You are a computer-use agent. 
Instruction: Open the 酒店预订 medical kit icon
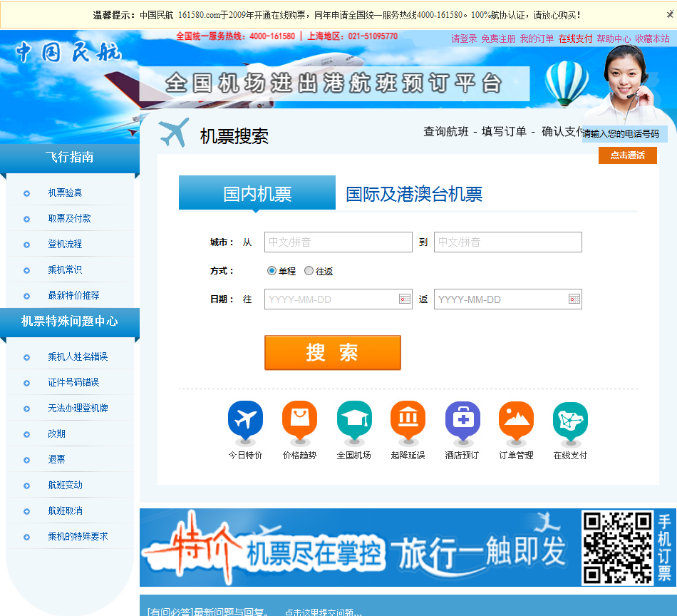point(462,423)
